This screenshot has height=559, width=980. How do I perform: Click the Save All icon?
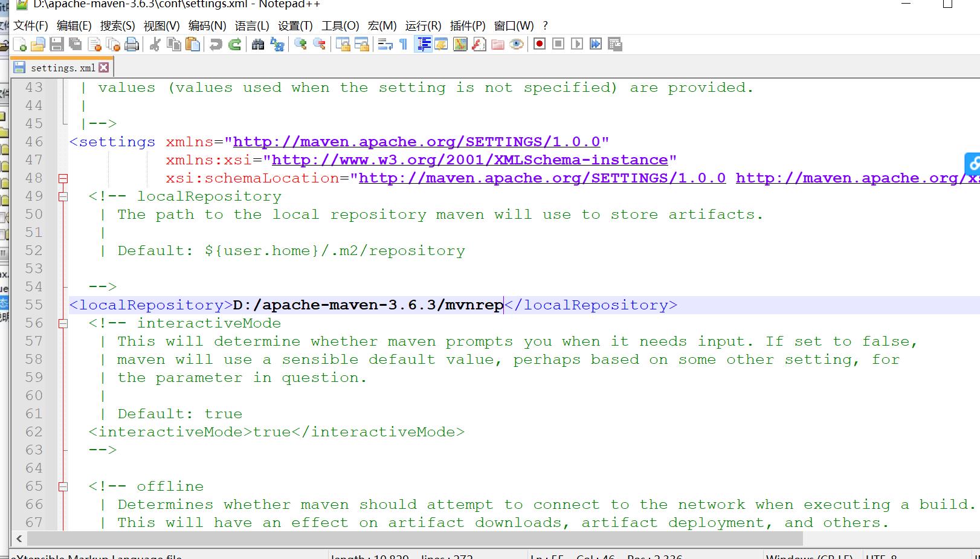tap(76, 44)
